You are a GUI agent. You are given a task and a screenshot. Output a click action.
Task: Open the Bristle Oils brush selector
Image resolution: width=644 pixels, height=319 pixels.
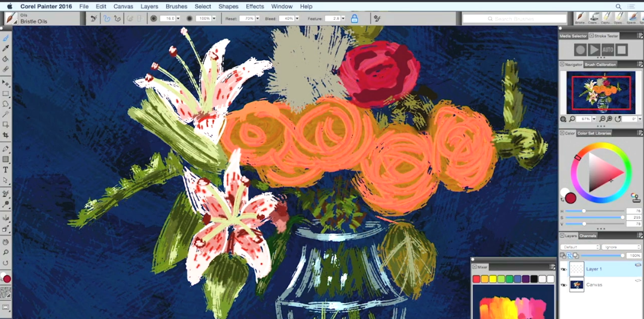click(11, 19)
